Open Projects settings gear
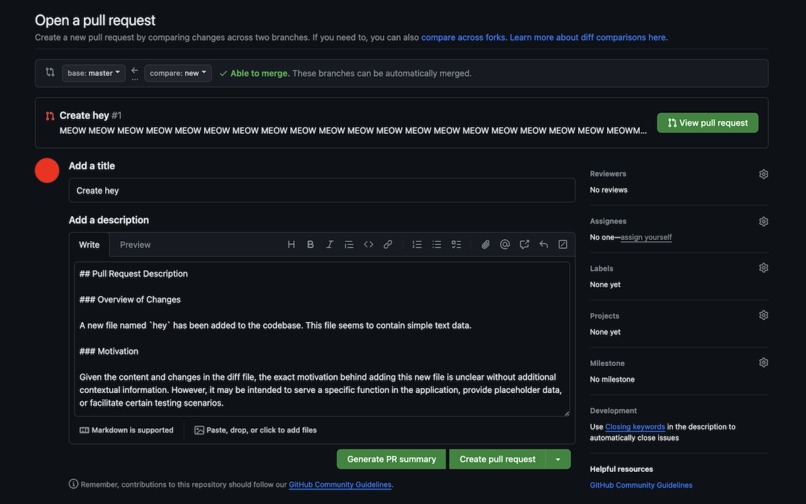 [x=763, y=315]
